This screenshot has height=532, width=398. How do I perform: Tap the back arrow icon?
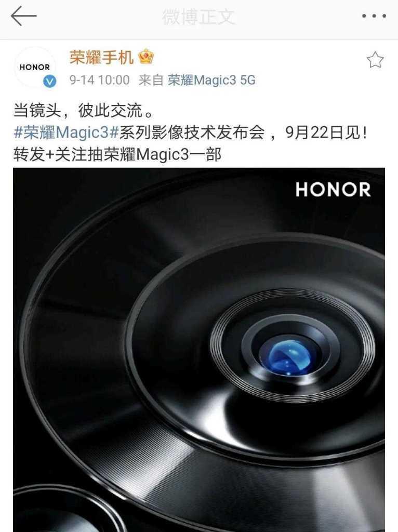tap(23, 16)
